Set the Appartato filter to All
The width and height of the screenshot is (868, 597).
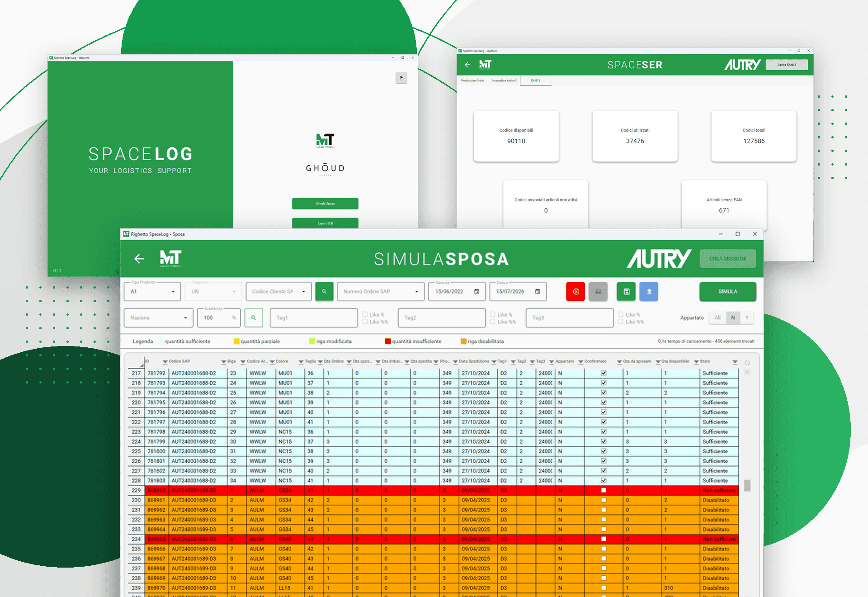click(x=717, y=318)
